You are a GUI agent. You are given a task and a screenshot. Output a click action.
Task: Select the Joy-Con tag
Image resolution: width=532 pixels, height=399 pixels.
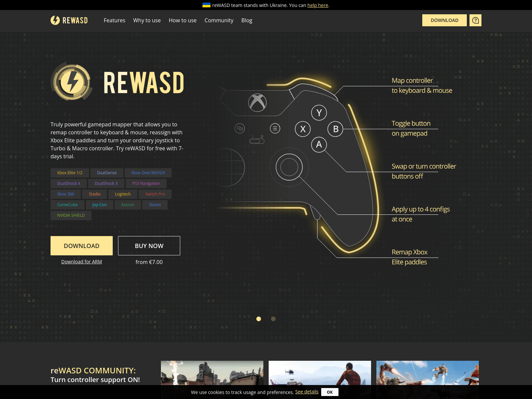point(99,205)
